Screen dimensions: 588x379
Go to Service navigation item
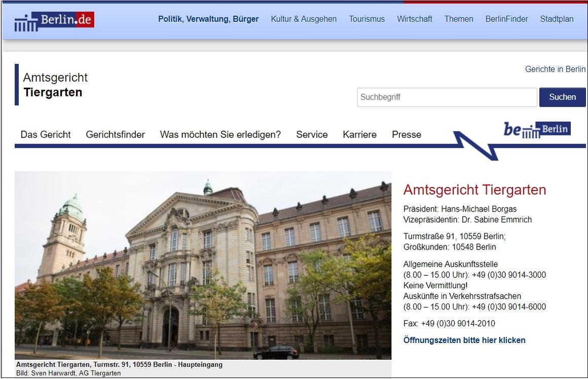(x=312, y=134)
